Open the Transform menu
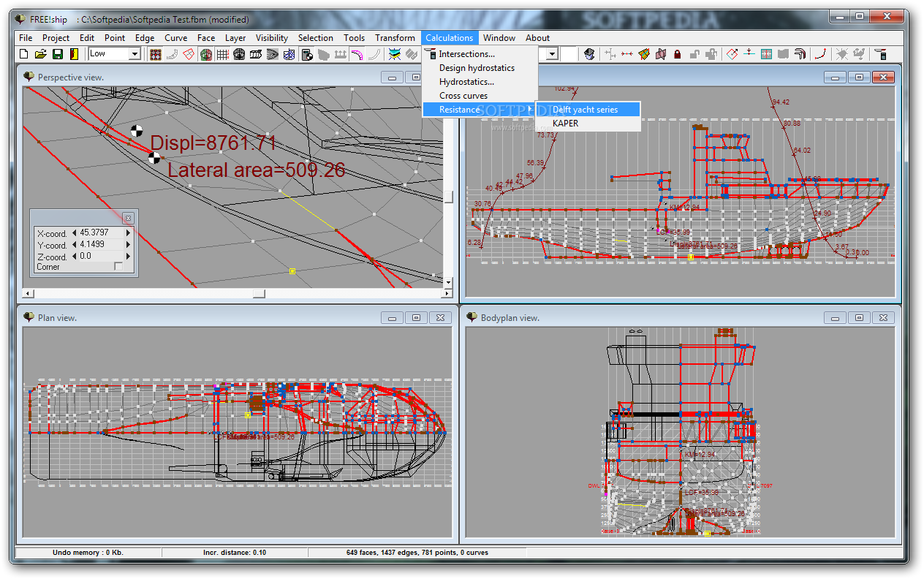 click(x=395, y=38)
